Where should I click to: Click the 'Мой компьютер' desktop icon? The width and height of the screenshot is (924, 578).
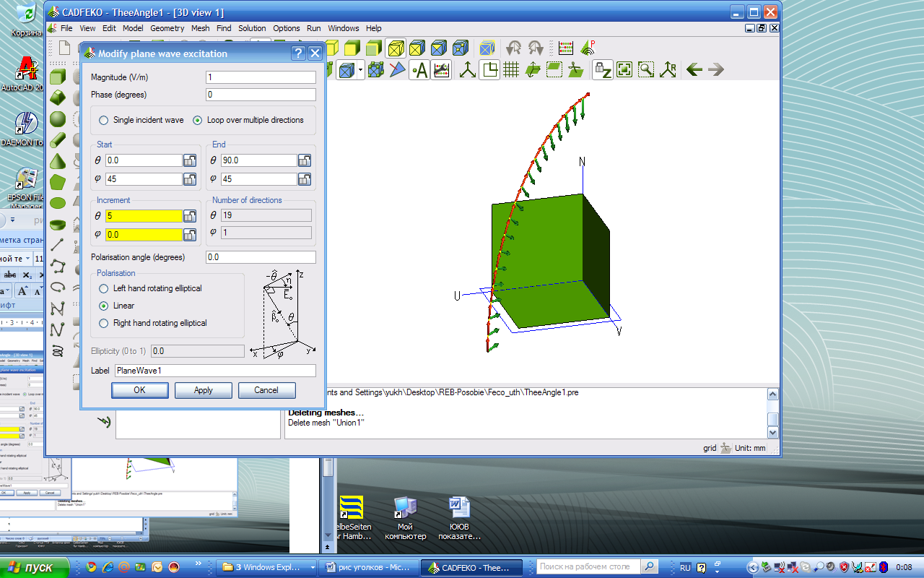pos(404,518)
